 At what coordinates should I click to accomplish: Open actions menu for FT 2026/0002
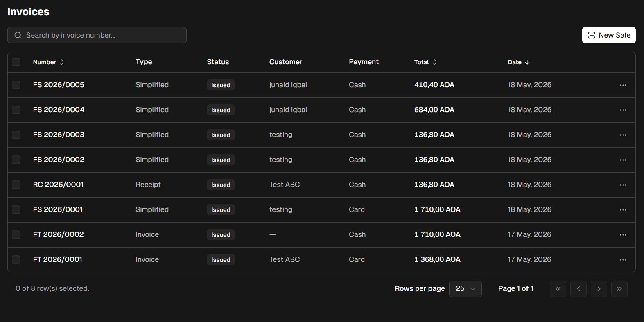click(x=623, y=235)
